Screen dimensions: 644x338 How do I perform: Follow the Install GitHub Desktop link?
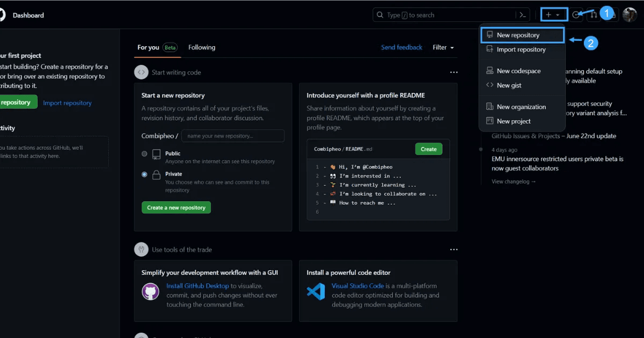pos(197,286)
